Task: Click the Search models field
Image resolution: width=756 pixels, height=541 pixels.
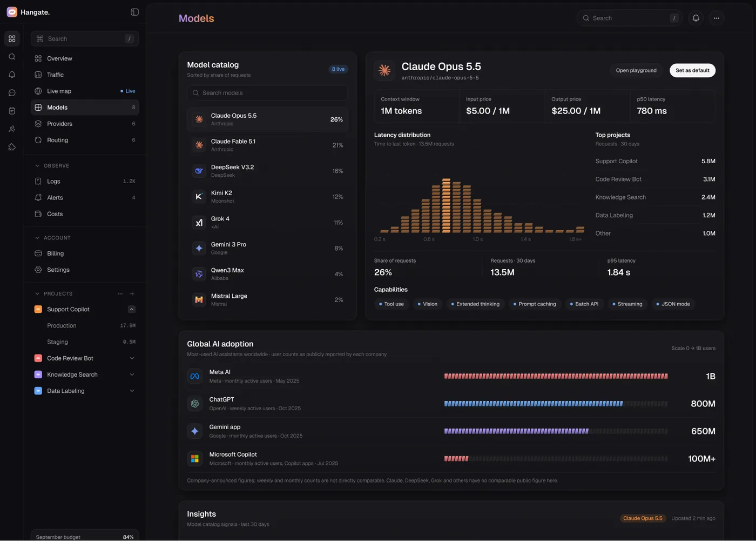Action: [x=268, y=93]
